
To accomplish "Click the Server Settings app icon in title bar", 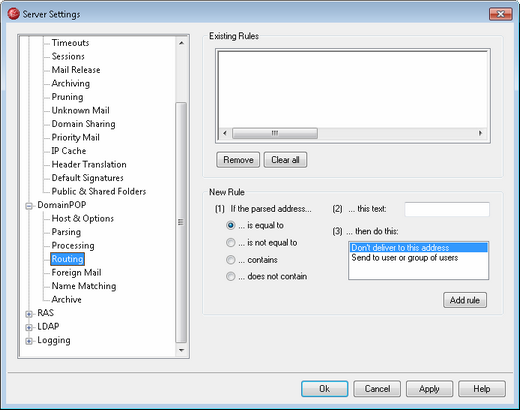I will pyautogui.click(x=14, y=14).
